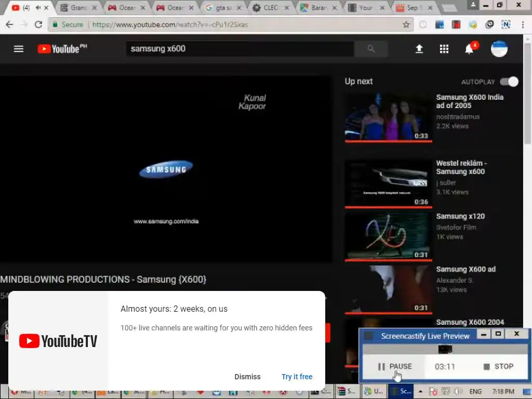Open the YouTube hamburger guide menu
The height and width of the screenshot is (399, 532).
(19, 49)
